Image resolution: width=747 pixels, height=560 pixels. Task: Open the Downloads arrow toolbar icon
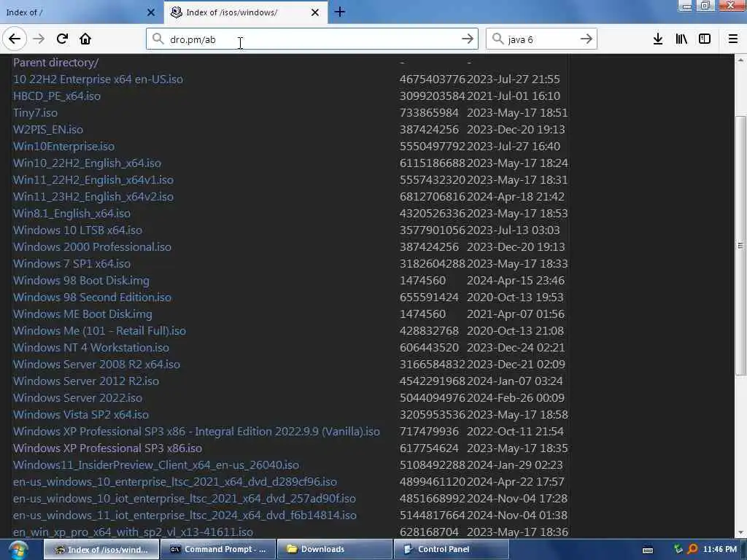(658, 39)
